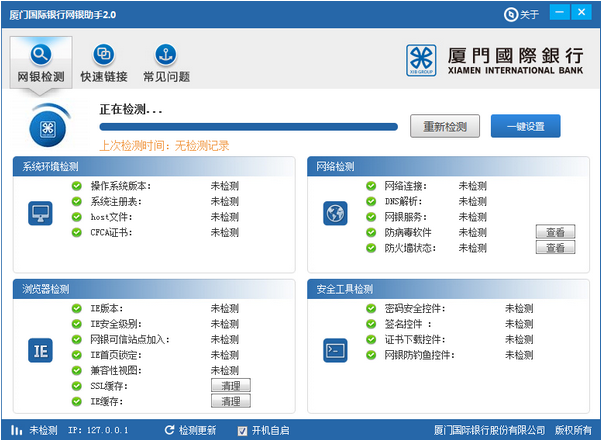Click the monitor icon in 系统环境检测
This screenshot has width=601, height=440.
click(x=40, y=213)
